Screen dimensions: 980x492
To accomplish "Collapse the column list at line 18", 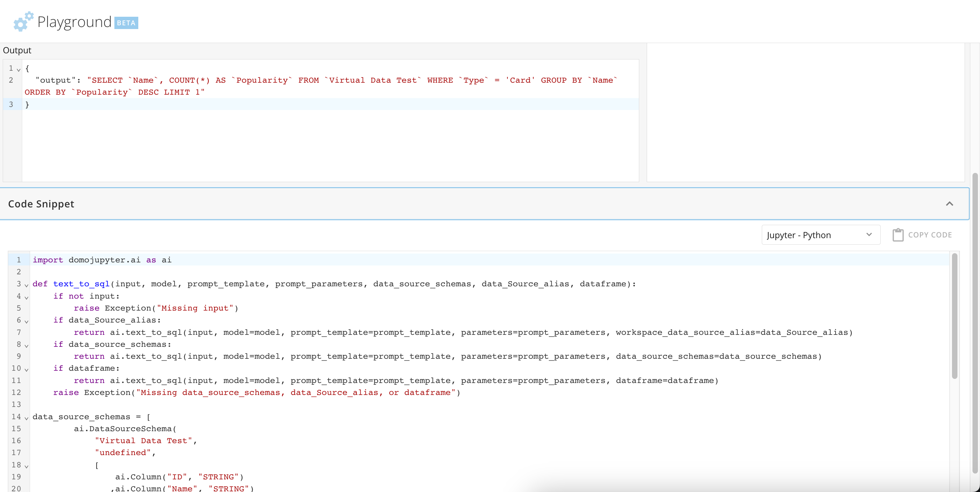I will coord(26,466).
